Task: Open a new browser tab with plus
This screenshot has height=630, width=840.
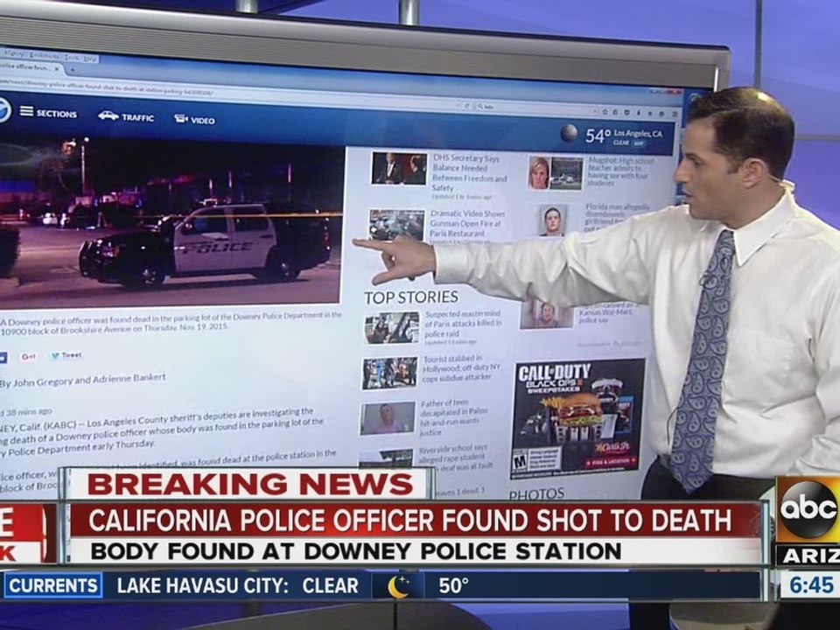Action: pos(73,70)
